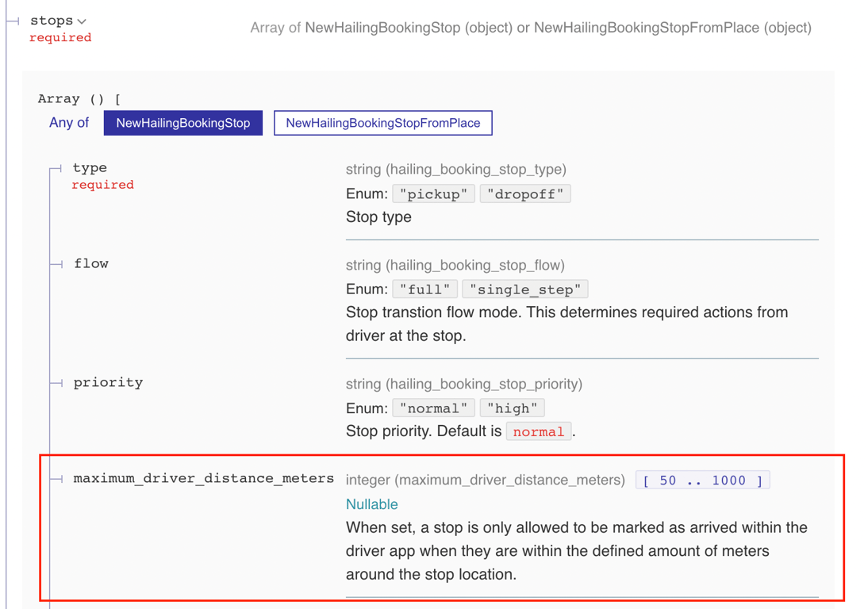The image size is (868, 609).
Task: Click the type property name
Action: pos(90,167)
